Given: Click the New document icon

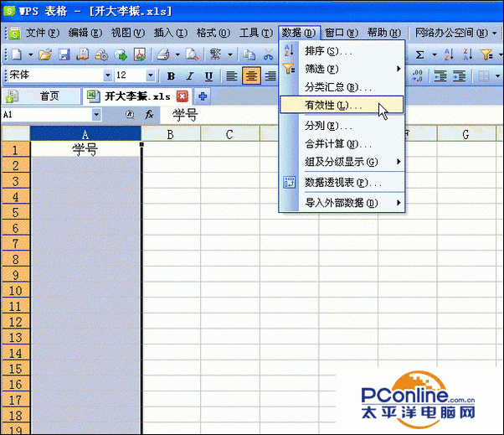Looking at the screenshot, I should 17,54.
